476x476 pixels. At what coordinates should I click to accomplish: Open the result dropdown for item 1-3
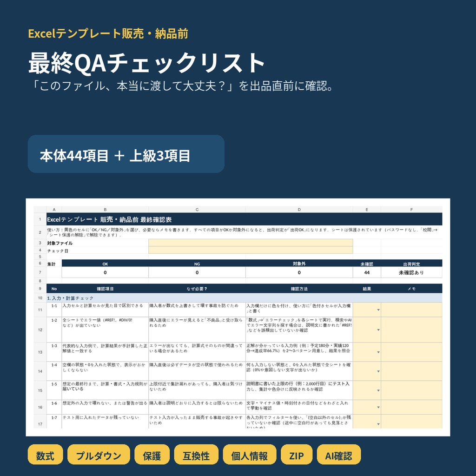pyautogui.click(x=378, y=352)
